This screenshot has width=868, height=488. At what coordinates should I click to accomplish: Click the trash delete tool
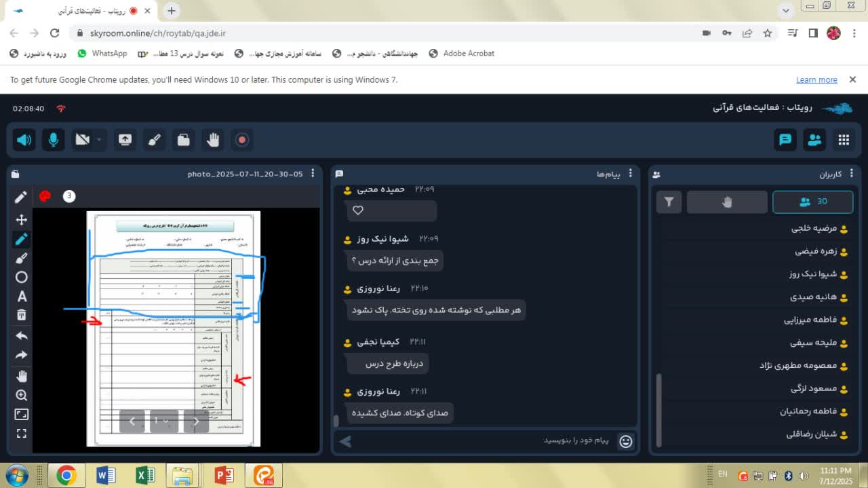pyautogui.click(x=21, y=315)
